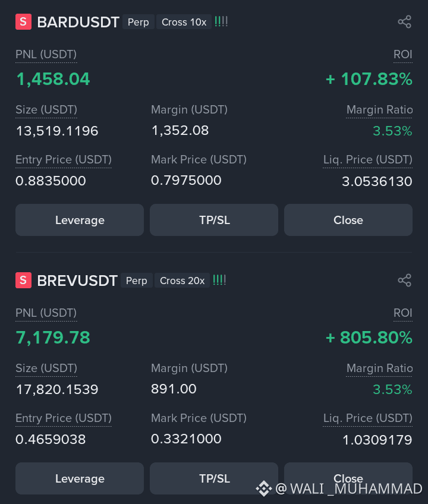
Task: Open Leverage settings for BARDUSDT
Action: (x=80, y=220)
